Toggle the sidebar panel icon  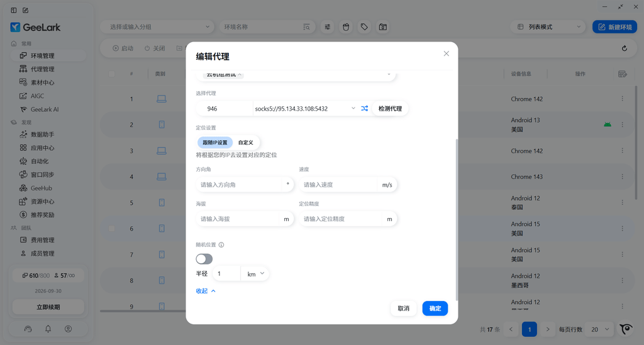(x=14, y=10)
